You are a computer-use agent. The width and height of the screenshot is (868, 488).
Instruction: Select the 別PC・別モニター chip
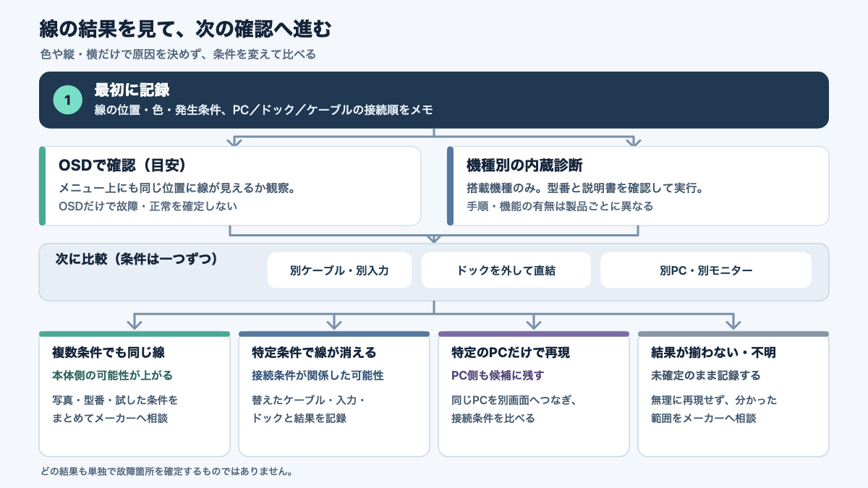706,270
